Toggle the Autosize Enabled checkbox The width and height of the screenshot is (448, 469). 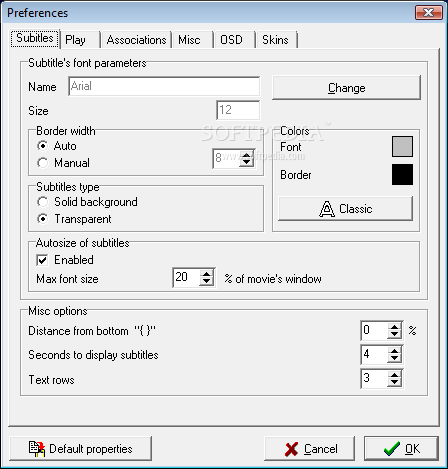coord(42,260)
